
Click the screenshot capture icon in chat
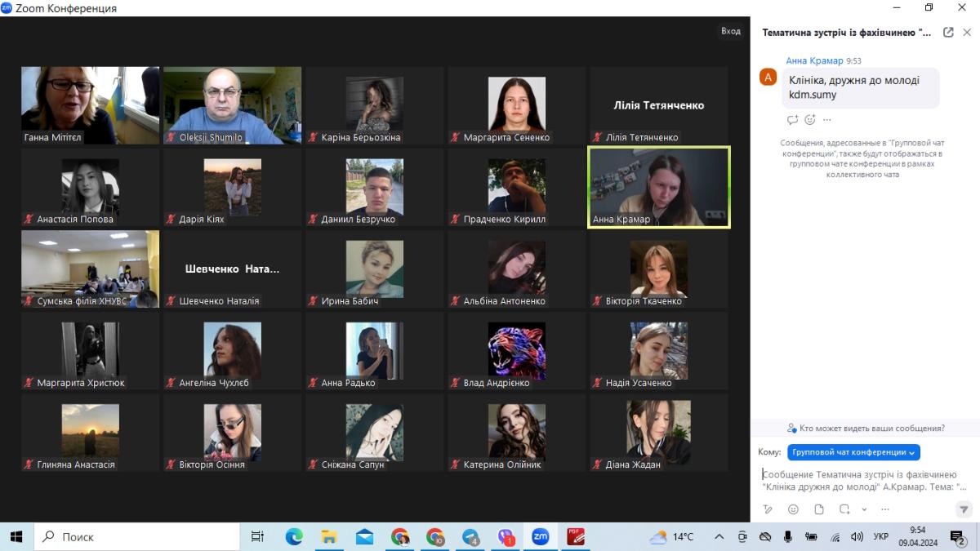point(844,509)
